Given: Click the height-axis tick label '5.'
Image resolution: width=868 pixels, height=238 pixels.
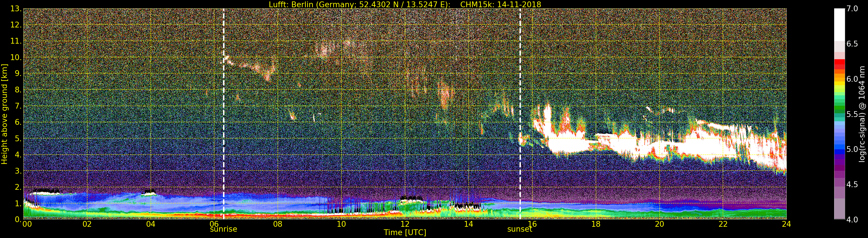Looking at the screenshot, I should 18,138.
